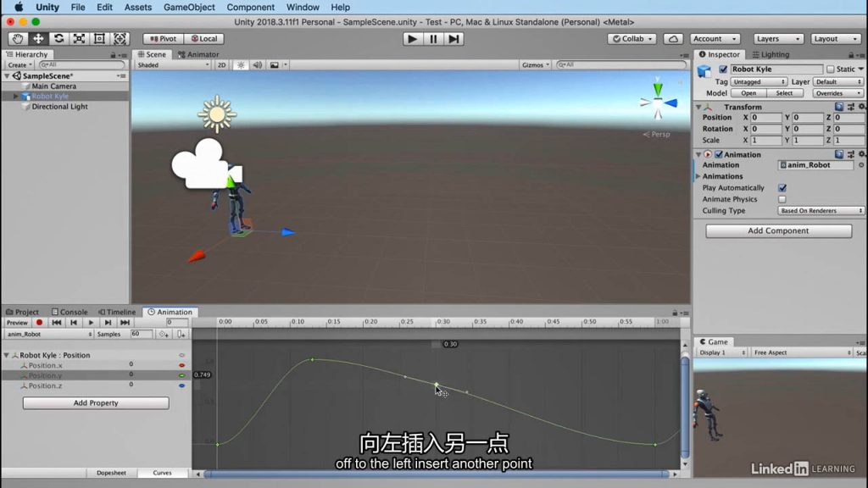
Task: Click Add Component button
Action: point(778,230)
